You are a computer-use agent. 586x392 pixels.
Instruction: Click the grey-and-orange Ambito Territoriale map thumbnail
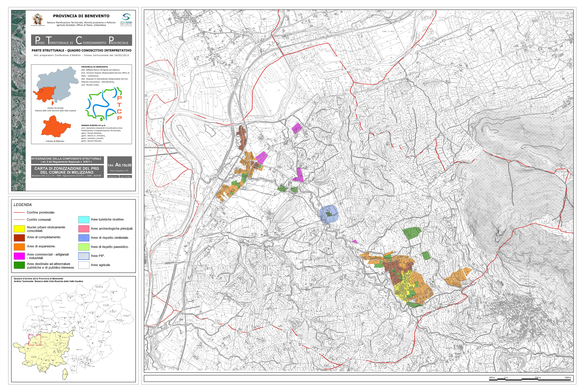pos(56,86)
